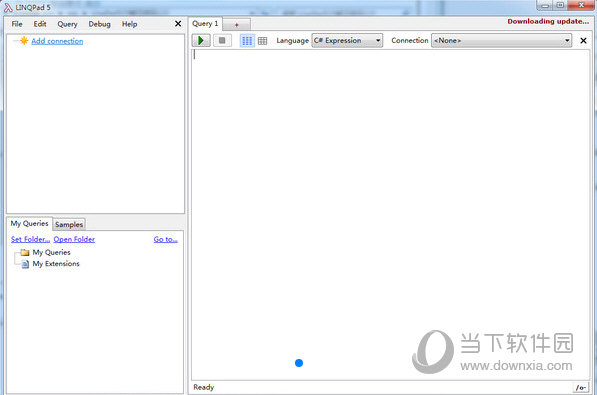
Task: Select the Query 1 tab
Action: pyautogui.click(x=205, y=24)
